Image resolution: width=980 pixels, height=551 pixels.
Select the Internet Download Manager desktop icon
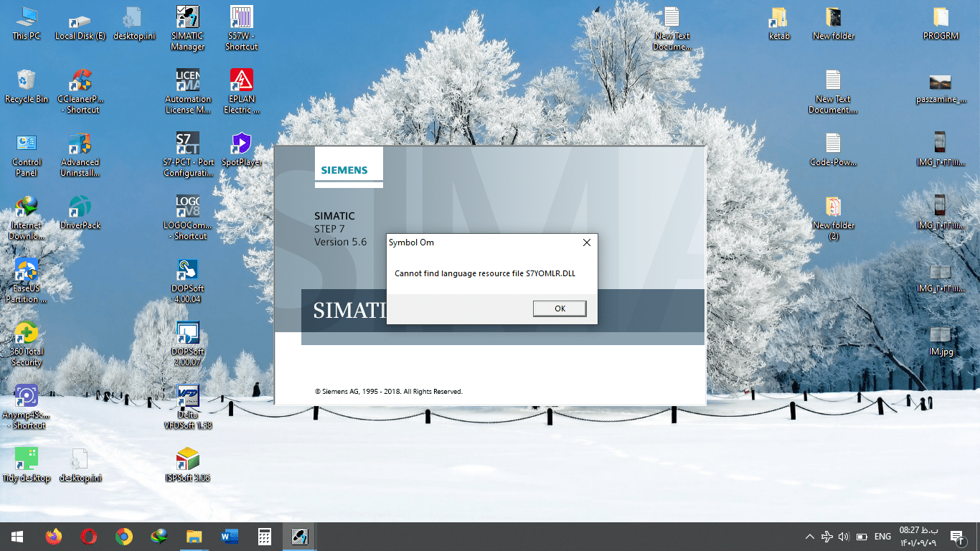click(27, 217)
